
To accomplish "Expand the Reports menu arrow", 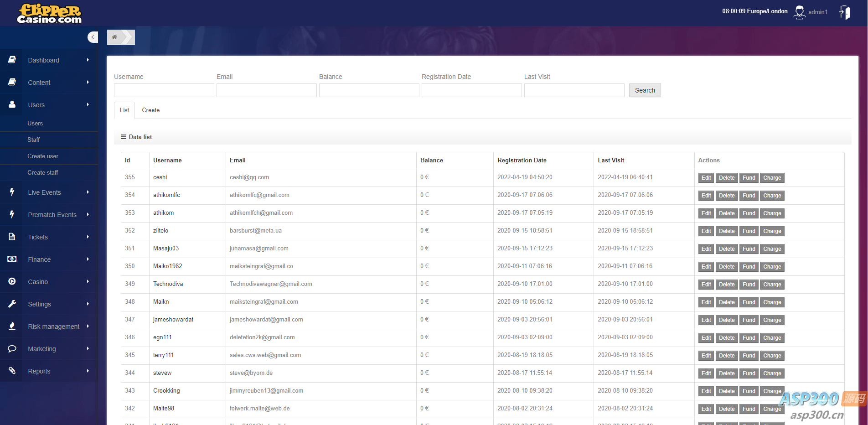I will pos(88,371).
